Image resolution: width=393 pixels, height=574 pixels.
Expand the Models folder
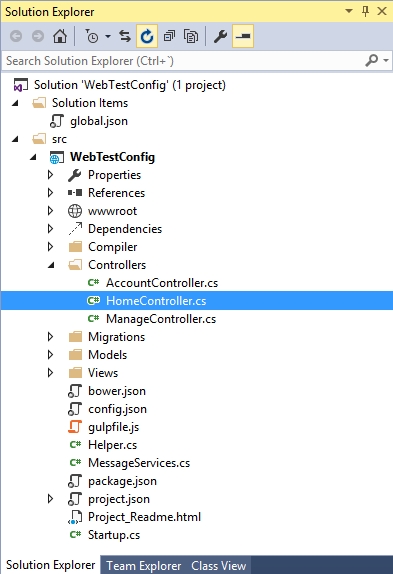(50, 355)
